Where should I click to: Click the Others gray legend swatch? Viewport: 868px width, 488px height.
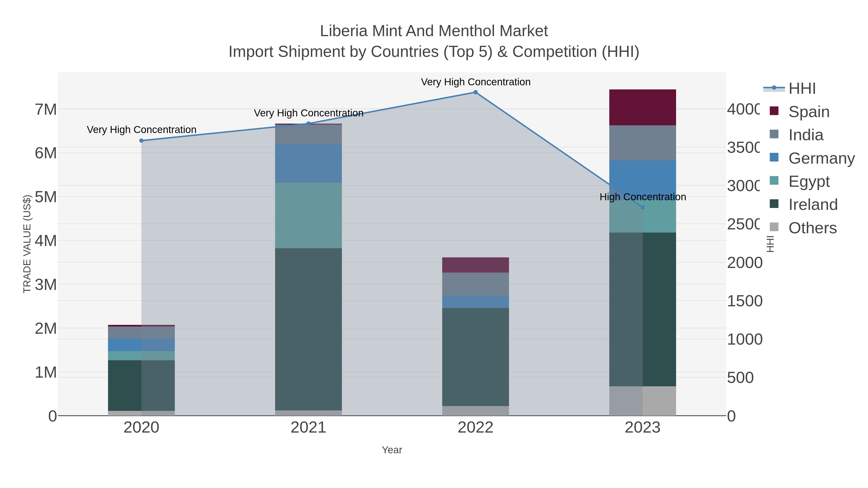point(774,227)
